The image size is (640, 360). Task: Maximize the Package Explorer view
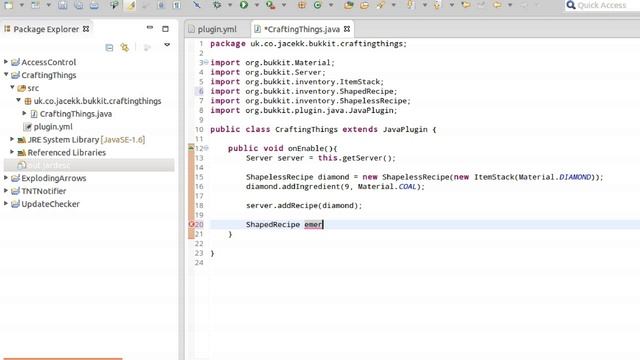[x=165, y=29]
